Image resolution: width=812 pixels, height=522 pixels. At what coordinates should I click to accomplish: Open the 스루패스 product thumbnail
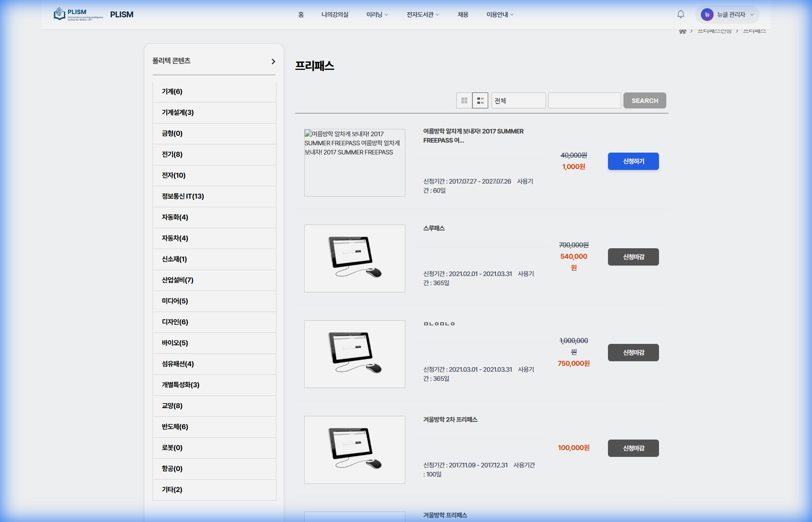coord(354,258)
